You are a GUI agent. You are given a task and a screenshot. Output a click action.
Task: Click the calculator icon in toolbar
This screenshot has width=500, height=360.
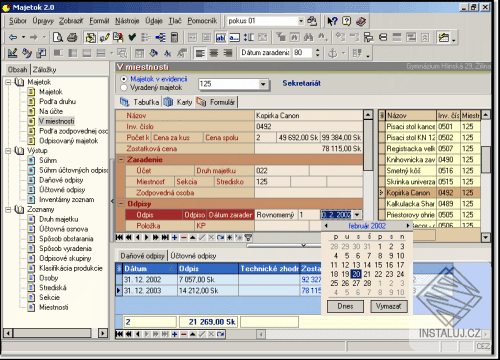(174, 37)
